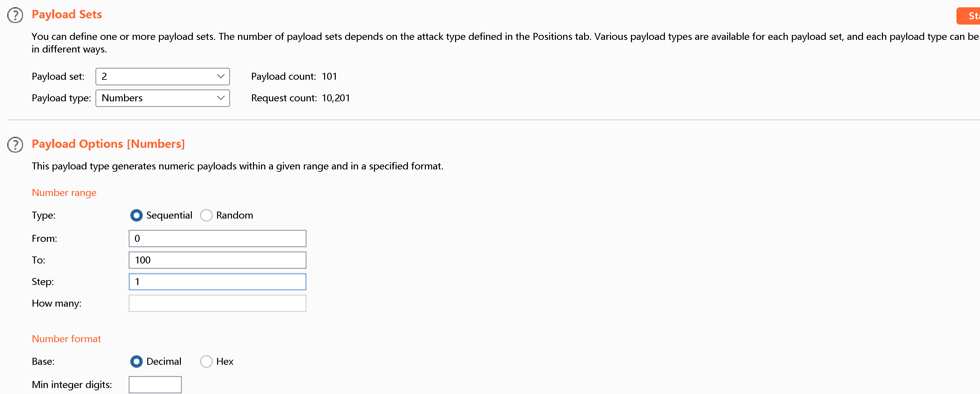Open the Payload set dropdown
This screenshot has height=394, width=980.
[x=163, y=76]
